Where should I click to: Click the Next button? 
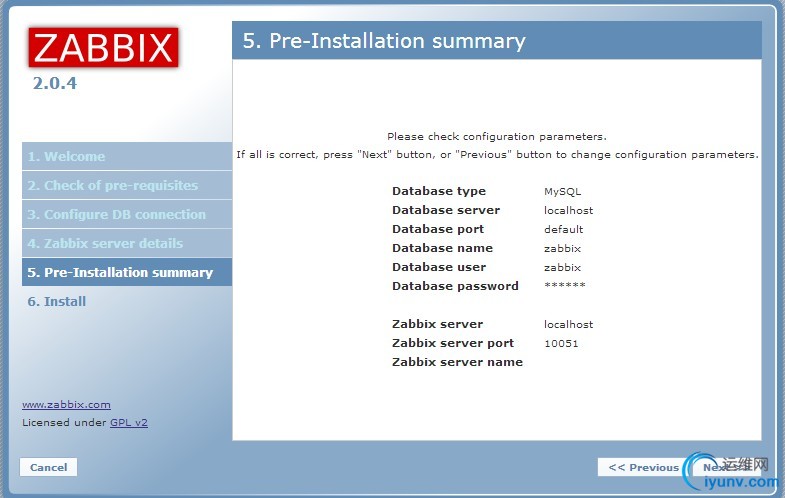pos(726,467)
